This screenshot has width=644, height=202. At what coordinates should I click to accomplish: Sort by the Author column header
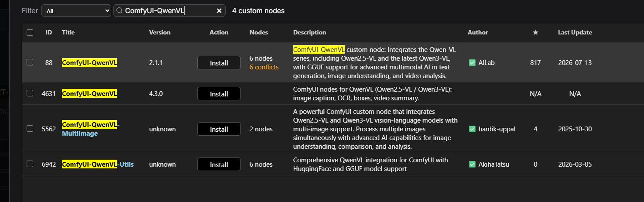pos(478,32)
